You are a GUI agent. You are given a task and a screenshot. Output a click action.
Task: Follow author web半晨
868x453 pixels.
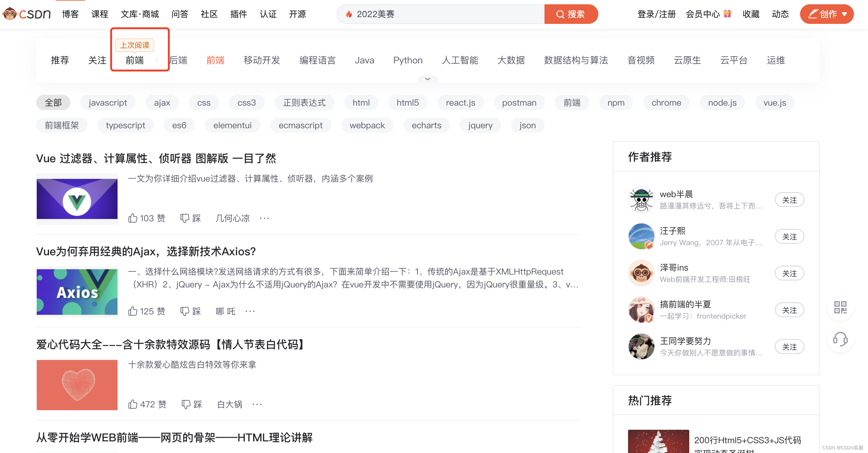789,200
